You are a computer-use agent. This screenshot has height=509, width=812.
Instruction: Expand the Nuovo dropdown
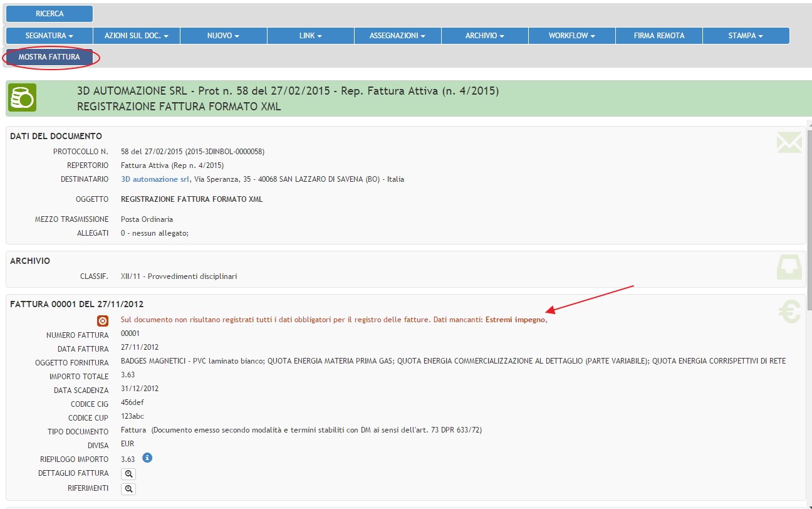[x=224, y=36]
